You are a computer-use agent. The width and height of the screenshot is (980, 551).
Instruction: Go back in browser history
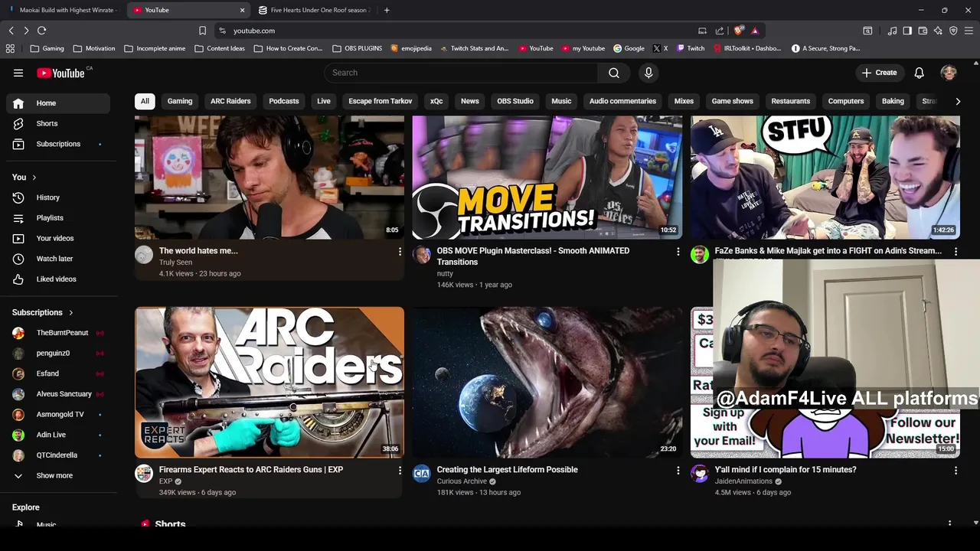coord(11,31)
